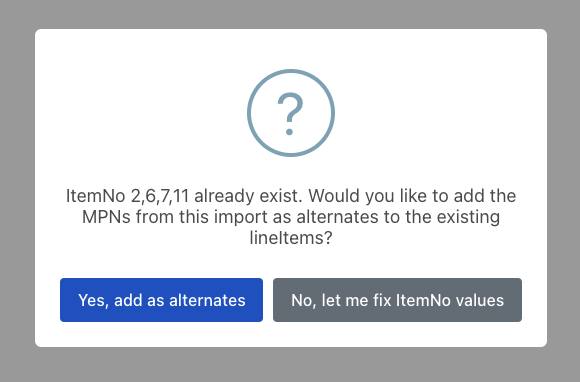The width and height of the screenshot is (580, 382).
Task: Decline and fix ItemNo values manually
Action: coord(397,300)
